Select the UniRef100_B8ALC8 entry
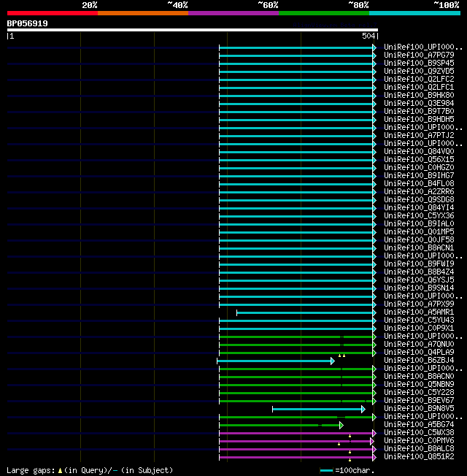 pyautogui.click(x=419, y=449)
